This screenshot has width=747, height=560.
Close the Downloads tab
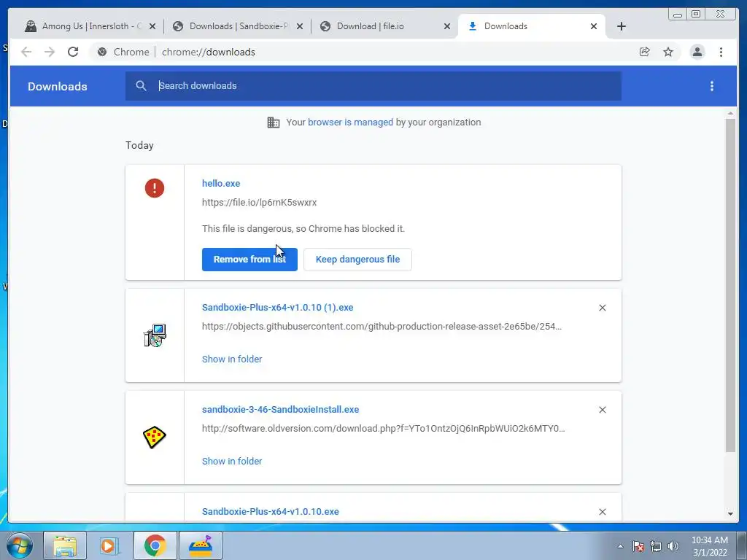(594, 26)
